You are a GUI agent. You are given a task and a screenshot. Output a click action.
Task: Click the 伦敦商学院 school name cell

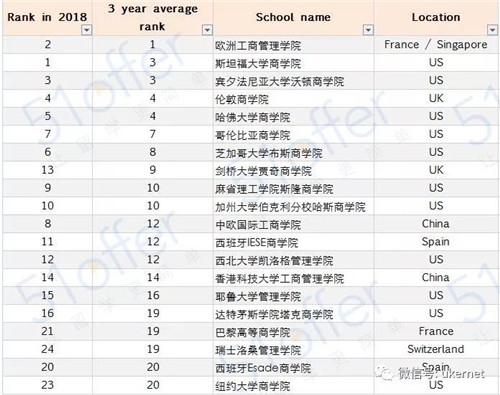294,99
